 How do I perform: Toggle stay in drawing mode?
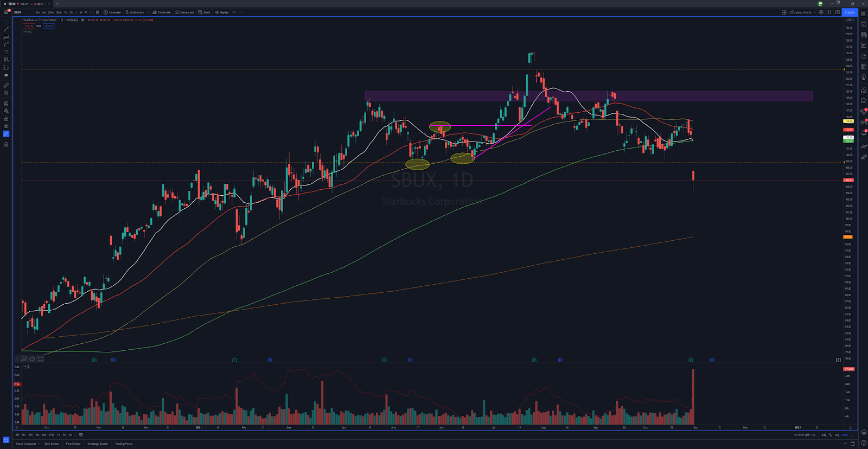[6, 111]
